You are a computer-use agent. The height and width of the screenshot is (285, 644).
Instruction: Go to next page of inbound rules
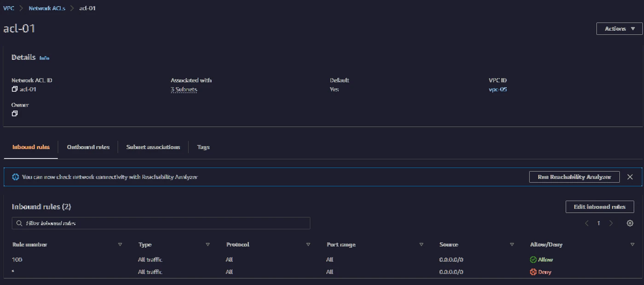tap(611, 223)
